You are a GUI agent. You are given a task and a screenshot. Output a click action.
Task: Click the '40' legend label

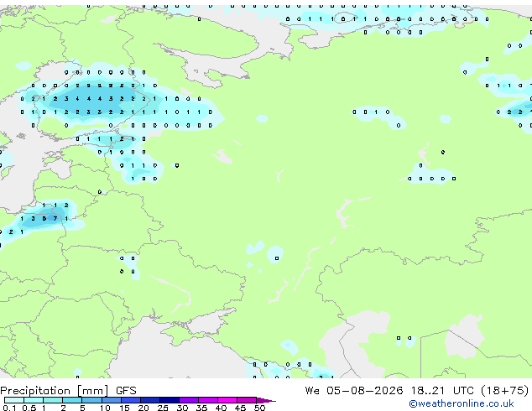221,408
